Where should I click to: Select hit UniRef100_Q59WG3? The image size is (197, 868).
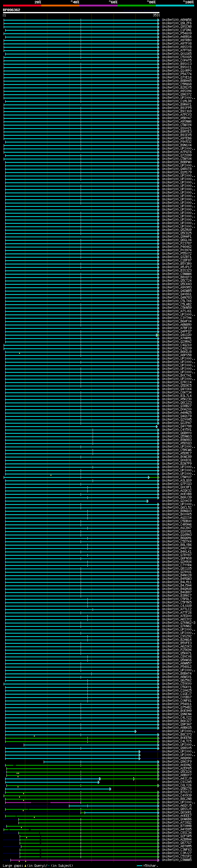[177, 436]
